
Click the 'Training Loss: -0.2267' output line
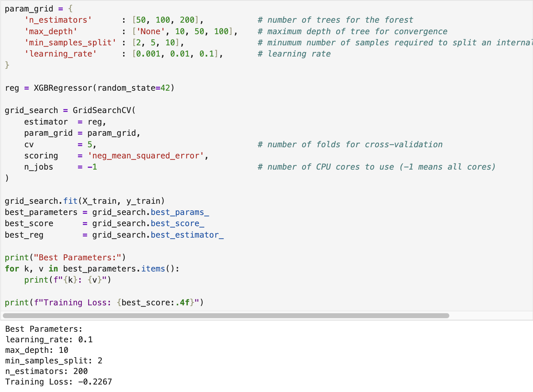click(58, 382)
